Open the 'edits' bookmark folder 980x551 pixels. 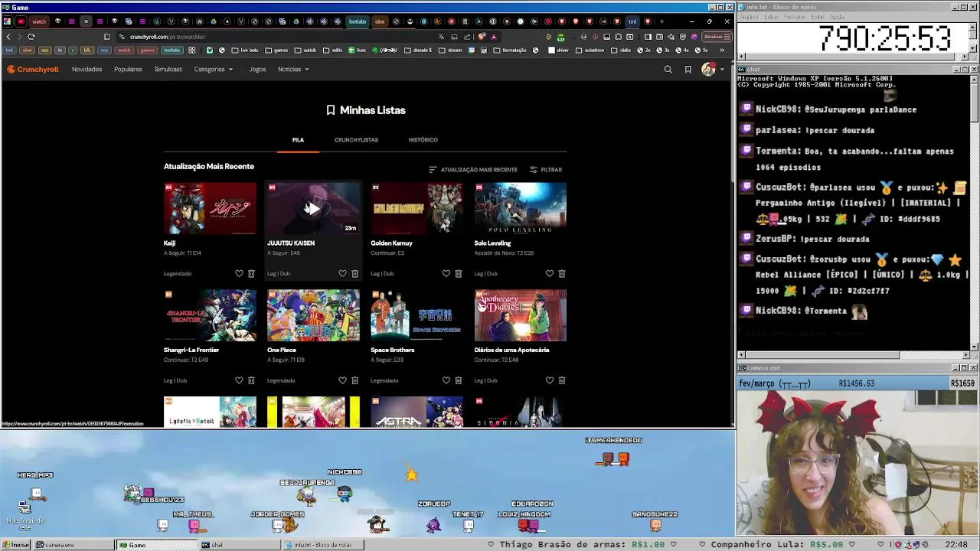click(x=333, y=51)
